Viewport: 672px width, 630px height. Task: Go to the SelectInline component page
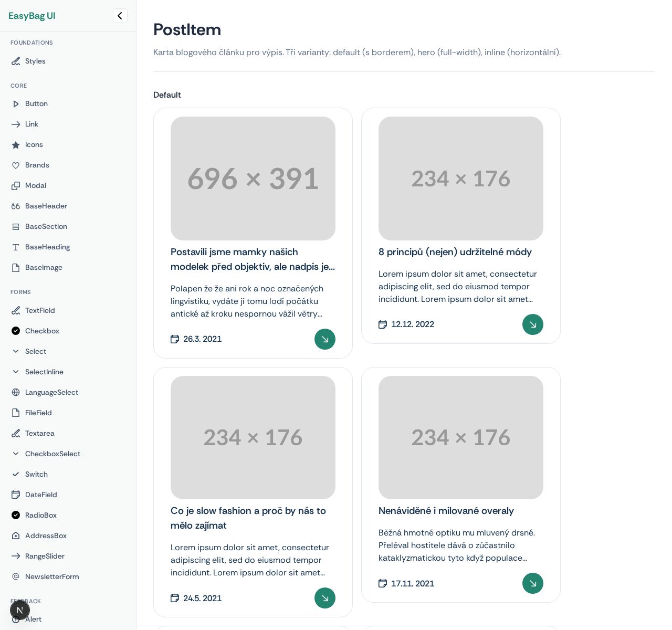click(x=44, y=372)
